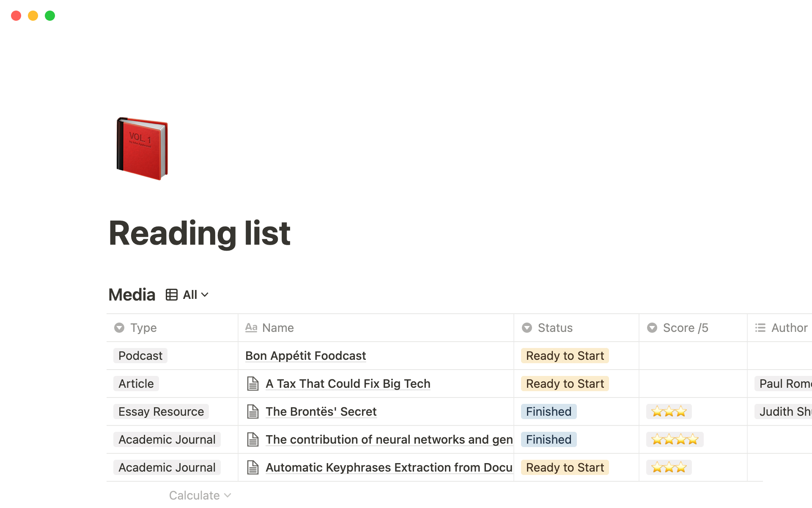Viewport: 812px width, 508px height.
Task: Toggle Ready to Start on A Tax That Could Fix Big Tech
Action: 564,384
